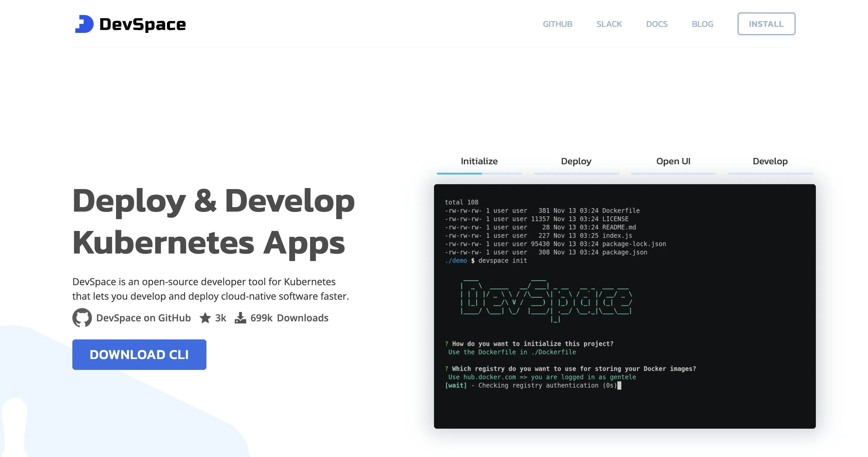868x457 pixels.
Task: Click the 699k Downloads text
Action: point(289,318)
